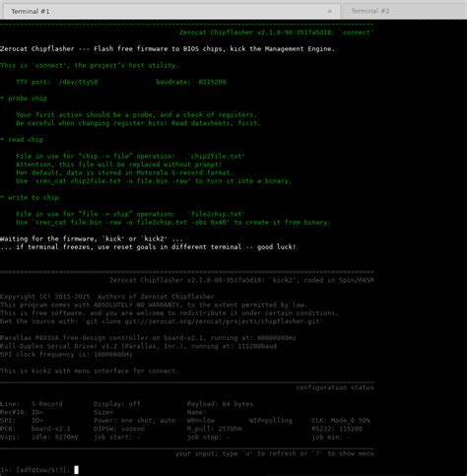Click the input prompt cursor after '[adfqtuw/%!?]:'
467x476 pixels.
pos(76,470)
